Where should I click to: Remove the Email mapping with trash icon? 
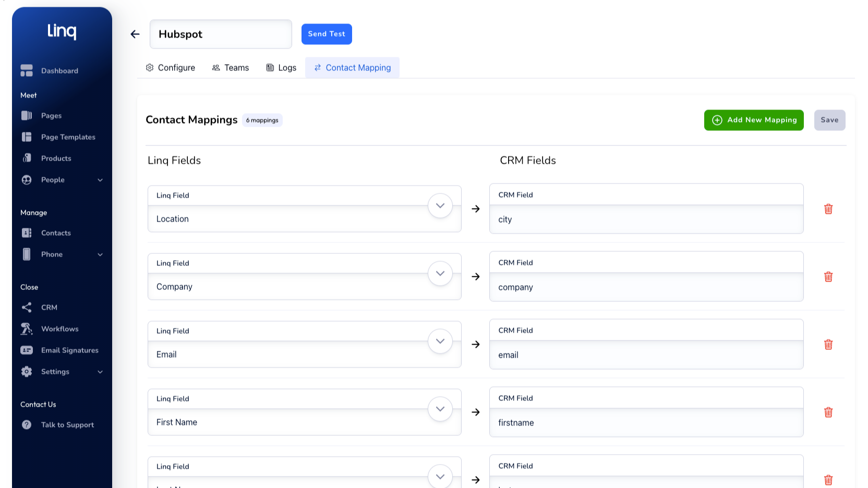point(828,345)
